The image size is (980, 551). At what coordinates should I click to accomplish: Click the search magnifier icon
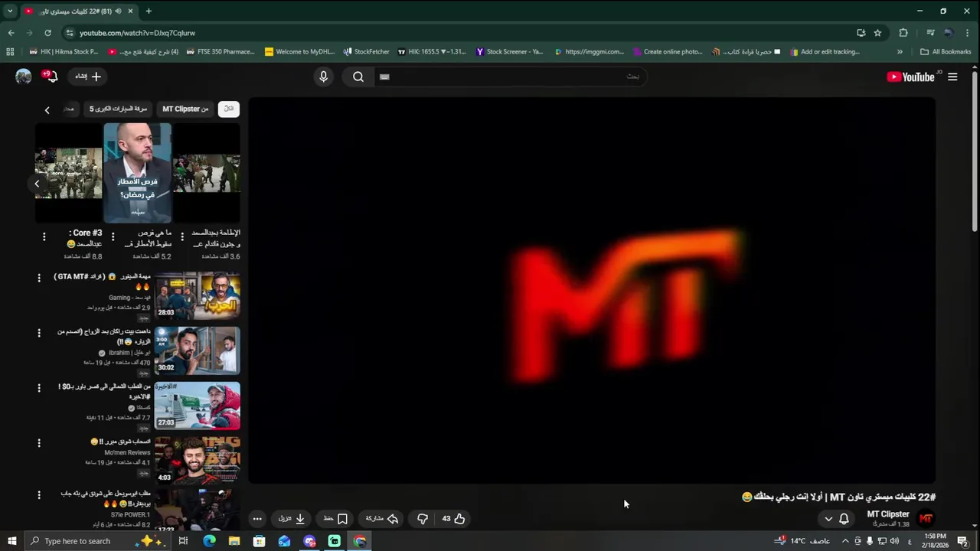pos(358,77)
